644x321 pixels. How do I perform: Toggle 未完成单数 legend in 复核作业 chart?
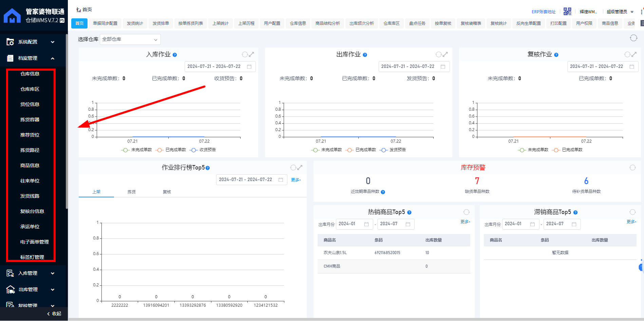[x=533, y=150]
